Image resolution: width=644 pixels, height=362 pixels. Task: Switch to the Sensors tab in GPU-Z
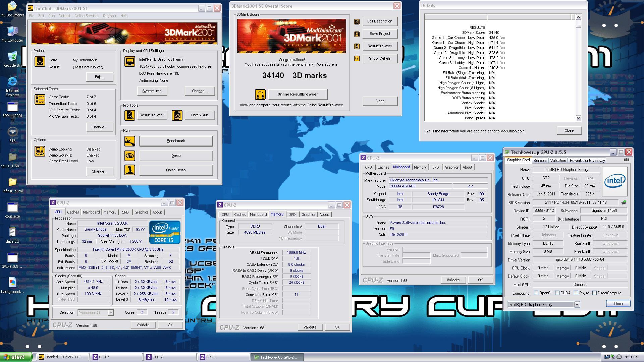540,161
